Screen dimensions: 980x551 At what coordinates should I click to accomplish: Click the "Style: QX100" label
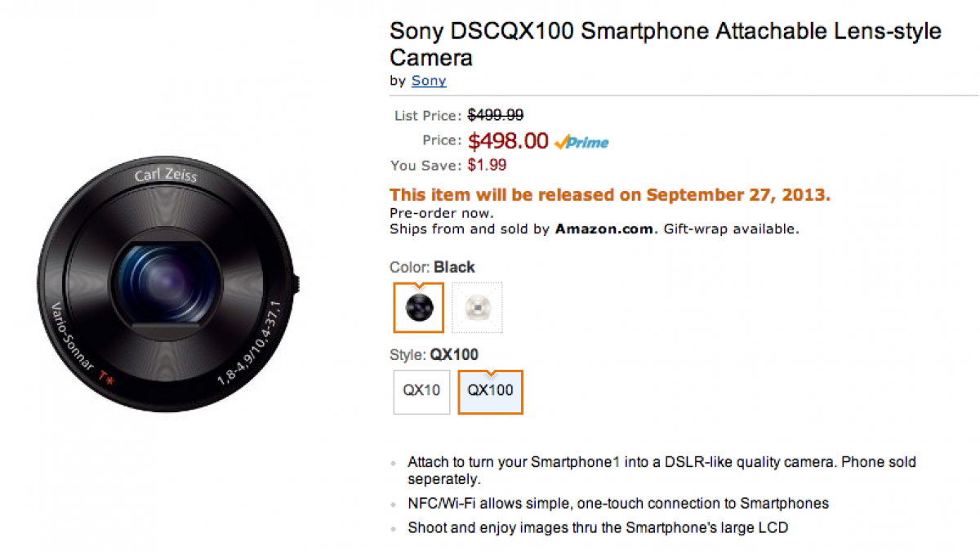(434, 355)
